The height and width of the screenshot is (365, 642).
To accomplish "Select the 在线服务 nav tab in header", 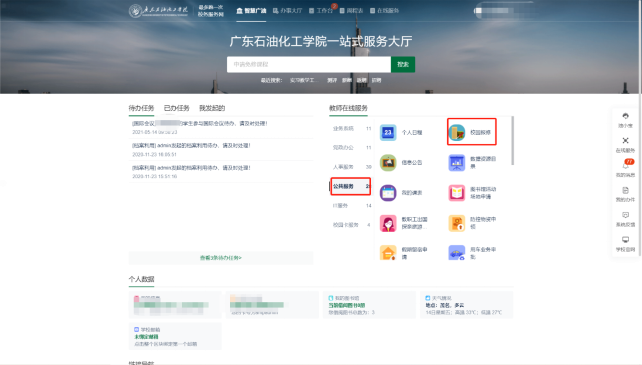I will click(384, 11).
